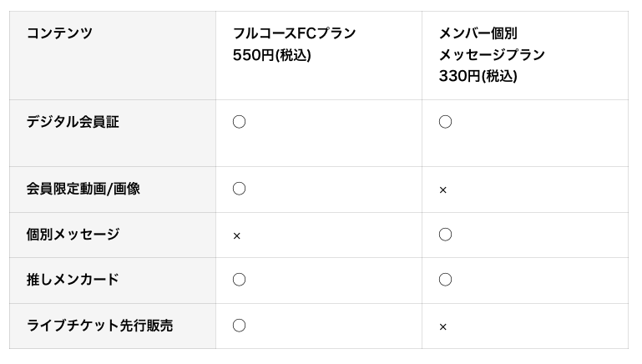Screen dimensions: 642x364
Task: Click the circle for 推しメンカード under メンバー個別メッセージプラン
Action: 445,280
